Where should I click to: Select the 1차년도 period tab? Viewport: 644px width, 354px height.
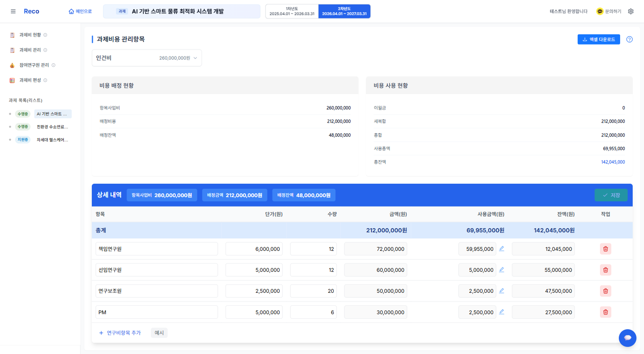(292, 11)
